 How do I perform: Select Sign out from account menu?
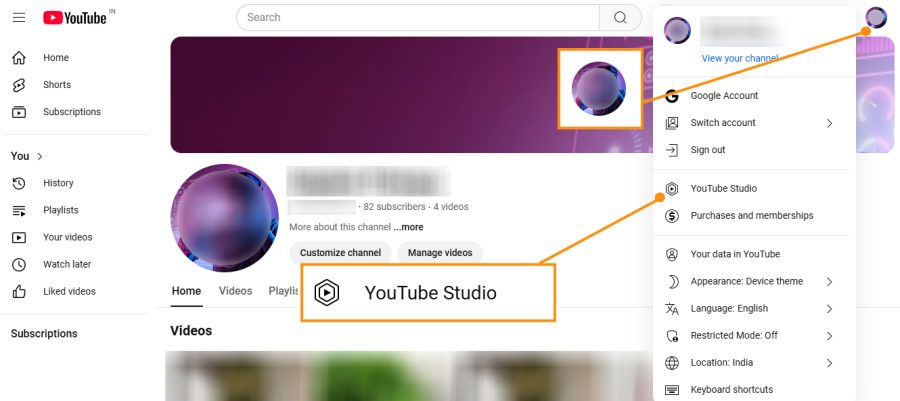click(x=754, y=150)
